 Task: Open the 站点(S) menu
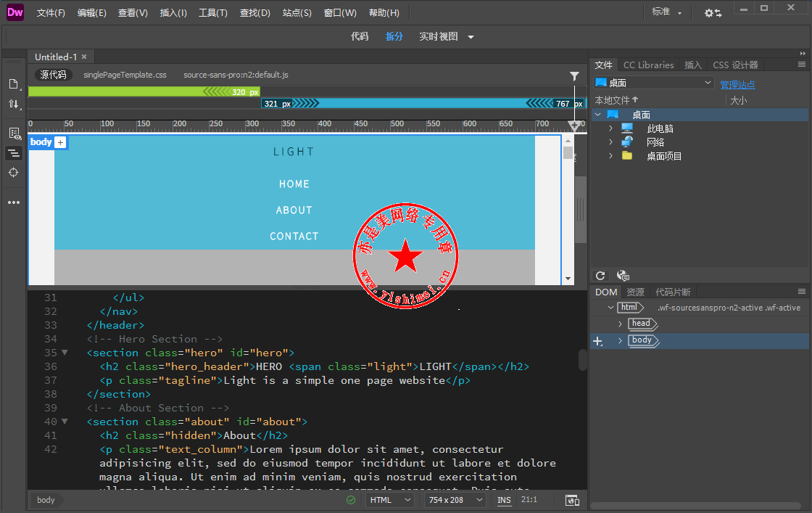click(x=297, y=13)
